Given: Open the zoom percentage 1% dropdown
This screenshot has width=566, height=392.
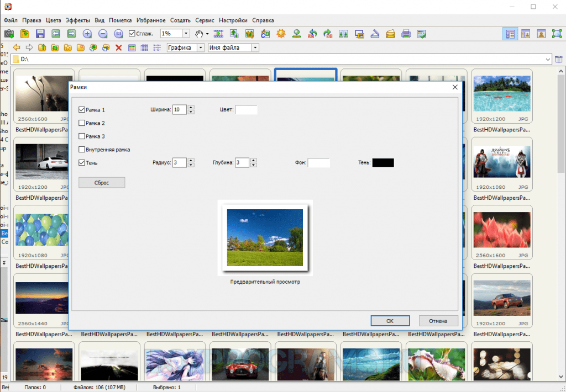Looking at the screenshot, I should pos(186,34).
